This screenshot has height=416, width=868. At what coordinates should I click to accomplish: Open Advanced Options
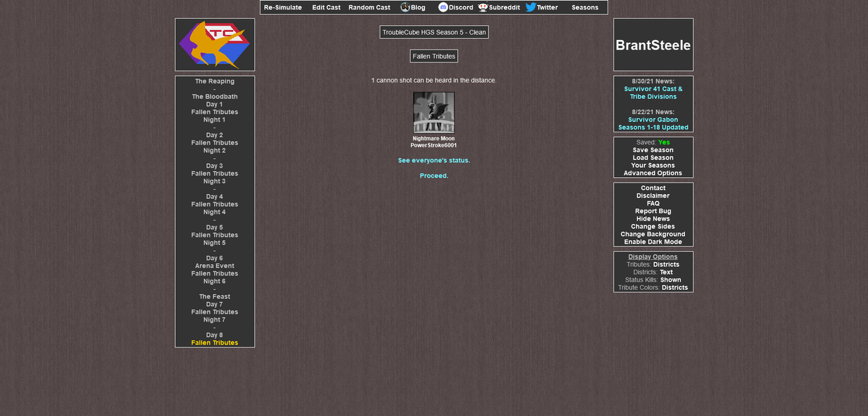(x=653, y=173)
